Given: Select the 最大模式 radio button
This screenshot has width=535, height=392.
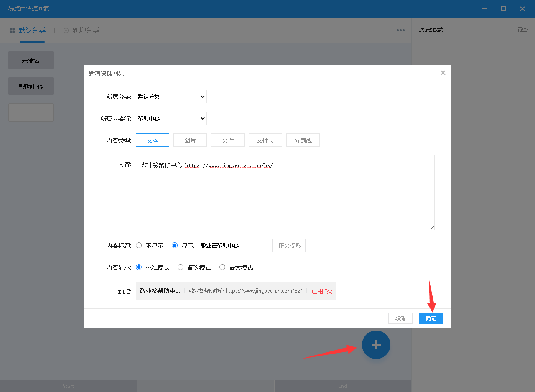Looking at the screenshot, I should coord(222,267).
